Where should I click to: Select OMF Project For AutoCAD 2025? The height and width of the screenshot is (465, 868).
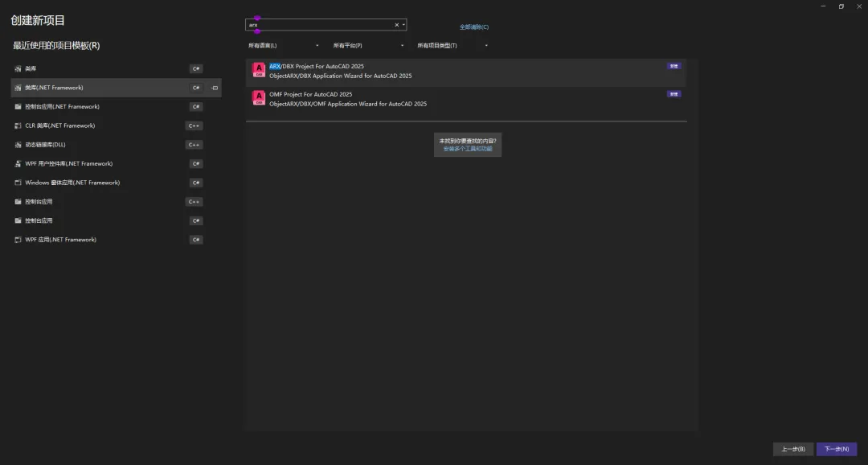tap(466, 101)
